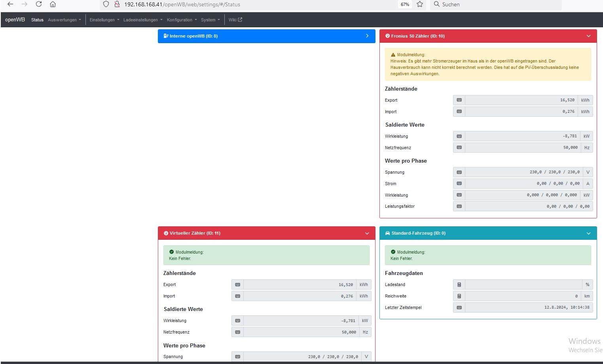Collapse the Fronius S0 Zähler card
603x364 pixels.
588,36
